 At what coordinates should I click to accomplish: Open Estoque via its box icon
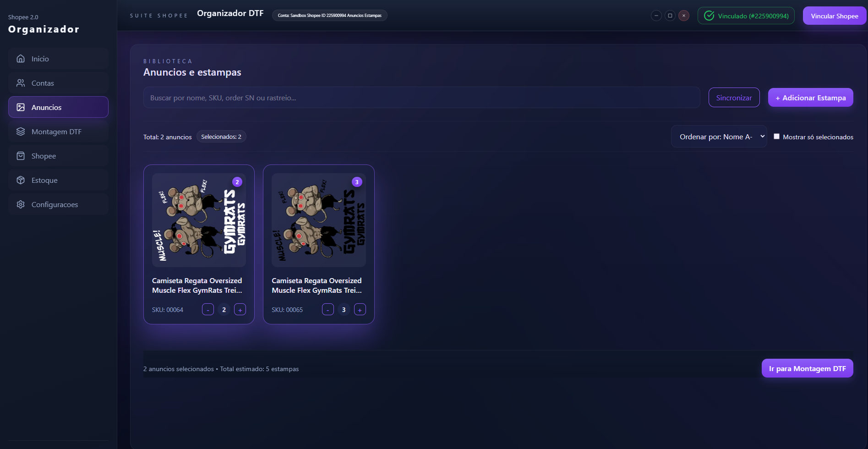pyautogui.click(x=21, y=180)
